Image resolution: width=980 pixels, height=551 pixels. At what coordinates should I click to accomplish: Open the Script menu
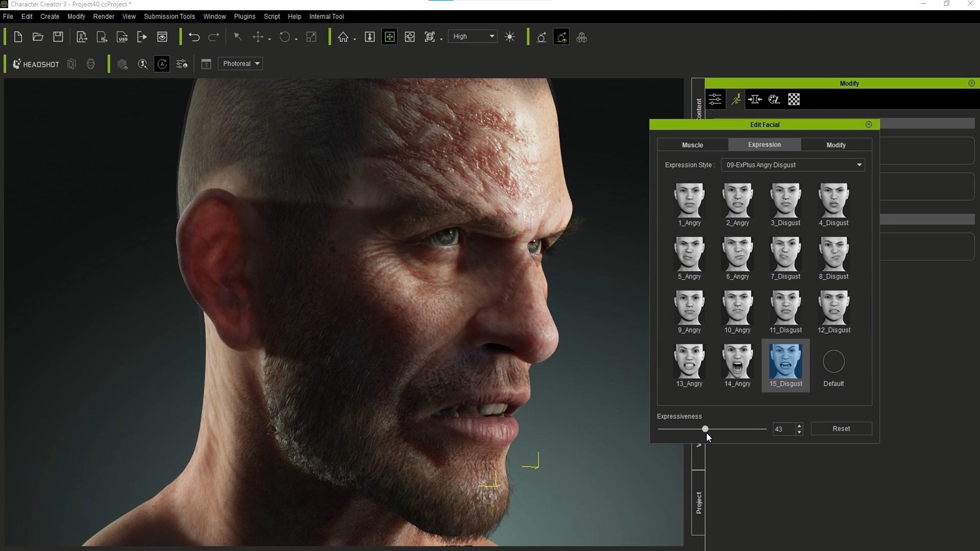272,16
